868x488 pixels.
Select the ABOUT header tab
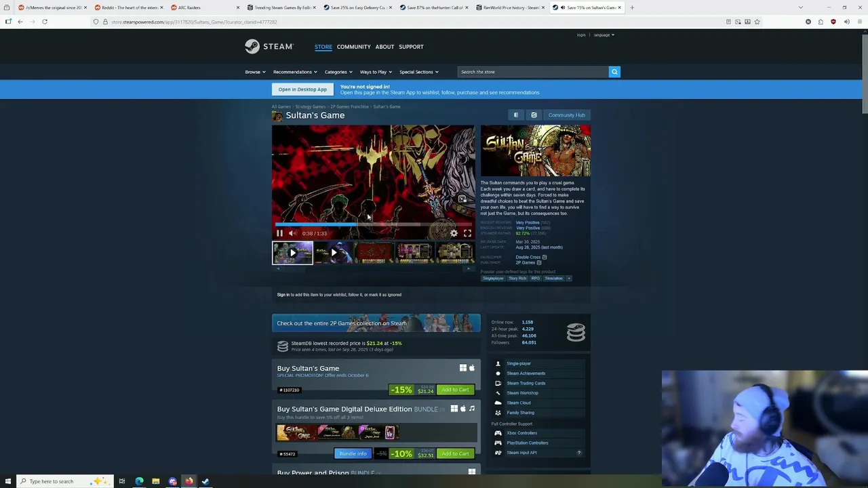click(384, 47)
